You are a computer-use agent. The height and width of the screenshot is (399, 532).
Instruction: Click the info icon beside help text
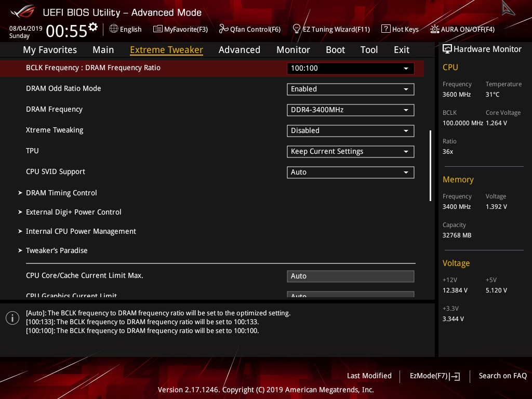[x=12, y=318]
